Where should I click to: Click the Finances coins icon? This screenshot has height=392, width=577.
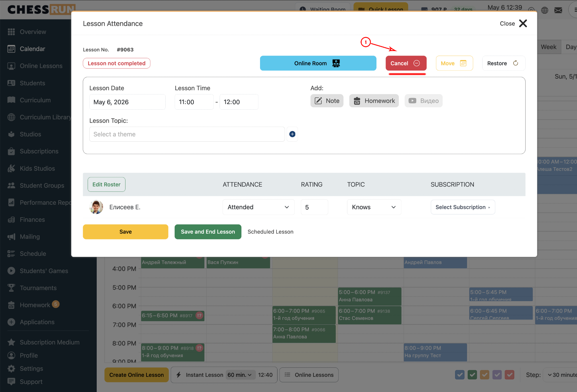[x=11, y=220]
